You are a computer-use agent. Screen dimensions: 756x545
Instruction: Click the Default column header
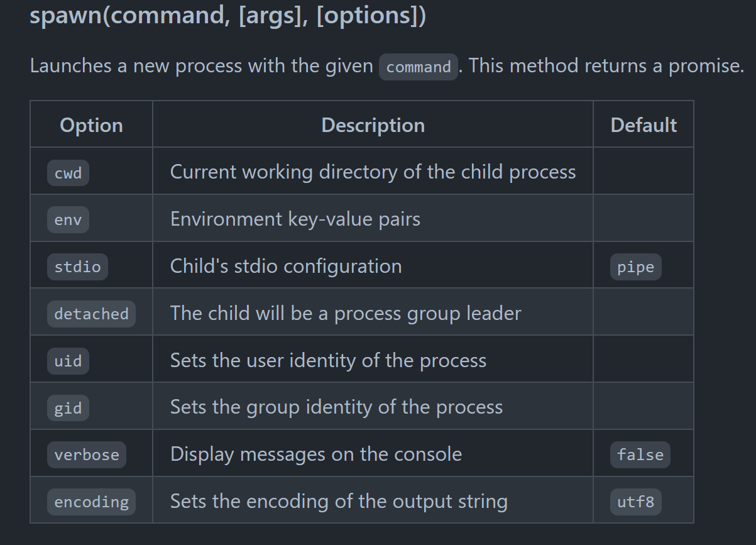point(644,124)
